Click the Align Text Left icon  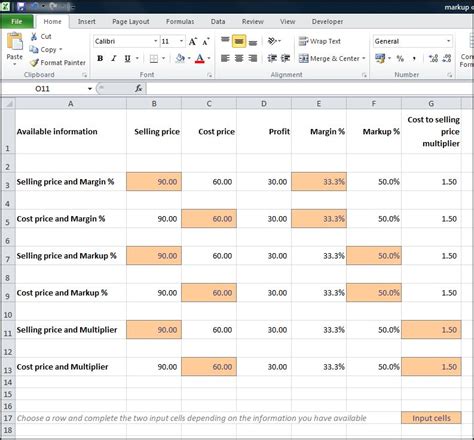pos(225,58)
